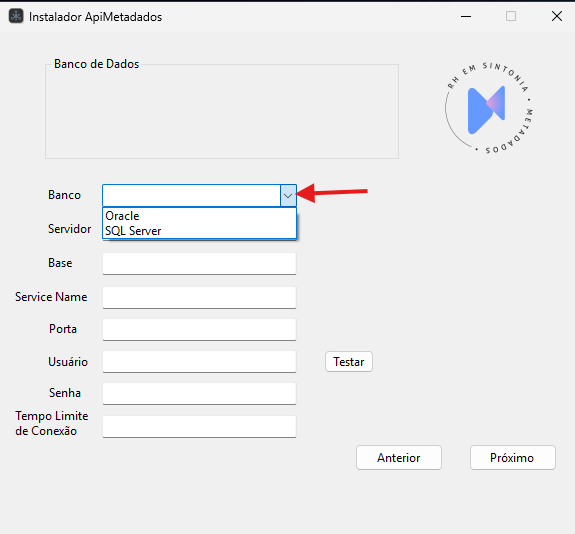The height and width of the screenshot is (534, 575).
Task: Click the Base field label
Action: click(60, 263)
